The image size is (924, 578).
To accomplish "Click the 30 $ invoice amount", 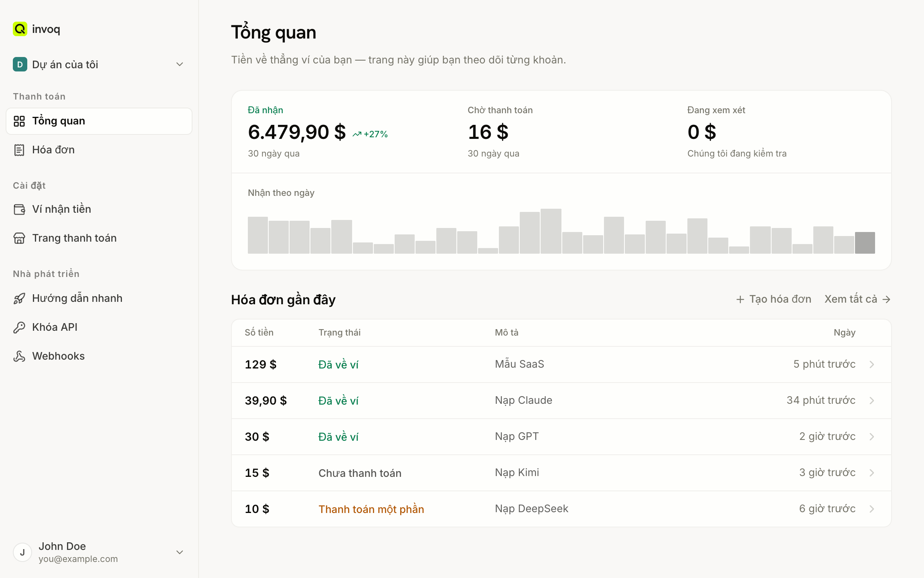I will (257, 437).
